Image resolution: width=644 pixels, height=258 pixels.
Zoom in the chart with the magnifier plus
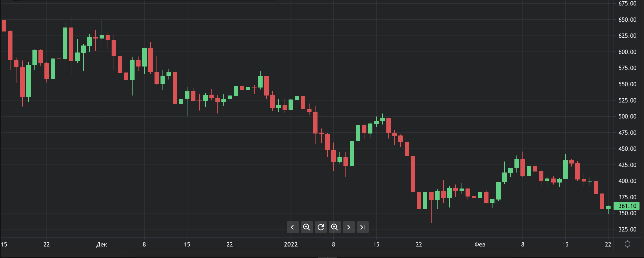(x=334, y=227)
